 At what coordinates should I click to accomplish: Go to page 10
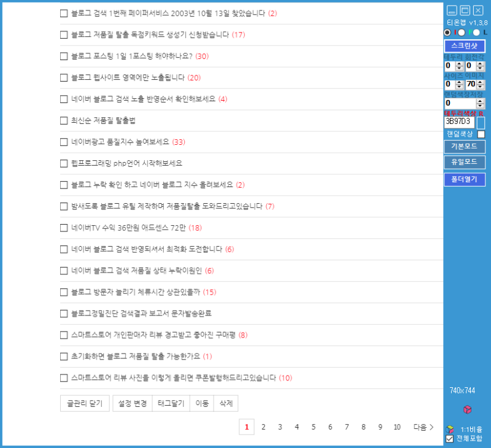(397, 427)
